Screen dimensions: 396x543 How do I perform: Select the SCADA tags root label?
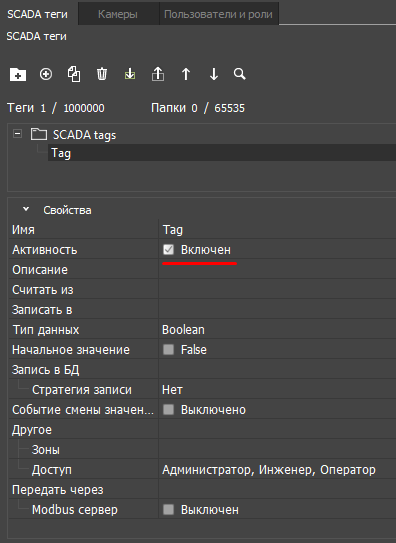coord(84,135)
